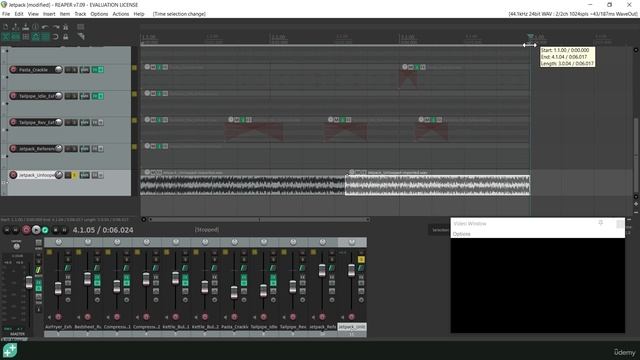Image resolution: width=640 pixels, height=360 pixels.
Task: Toggle envelope move with items icon
Action: 36,37
